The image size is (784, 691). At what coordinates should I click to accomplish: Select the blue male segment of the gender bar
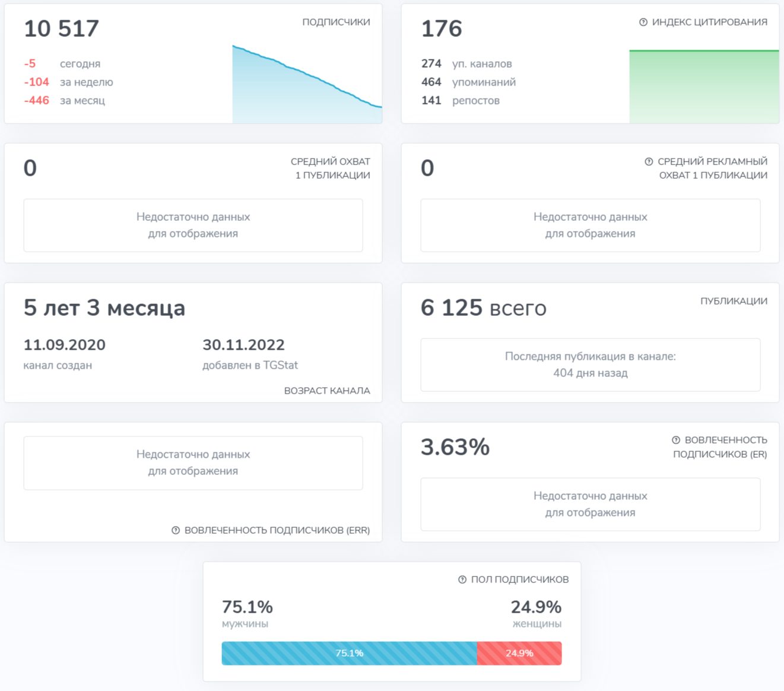349,653
